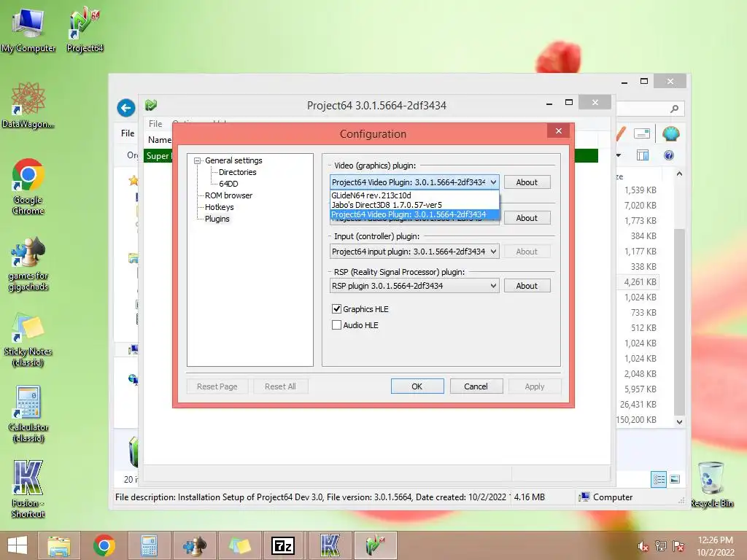This screenshot has width=747, height=560.
Task: Open Google Chrome desktop shortcut
Action: 28,186
